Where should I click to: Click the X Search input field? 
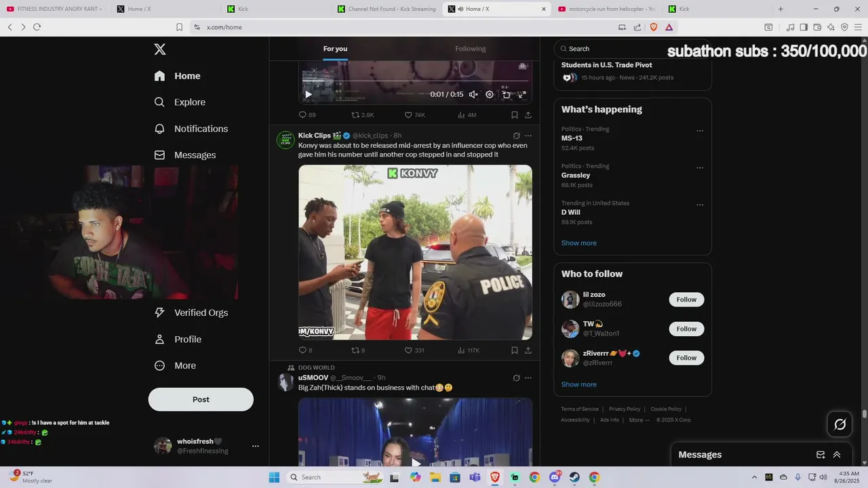(x=632, y=49)
